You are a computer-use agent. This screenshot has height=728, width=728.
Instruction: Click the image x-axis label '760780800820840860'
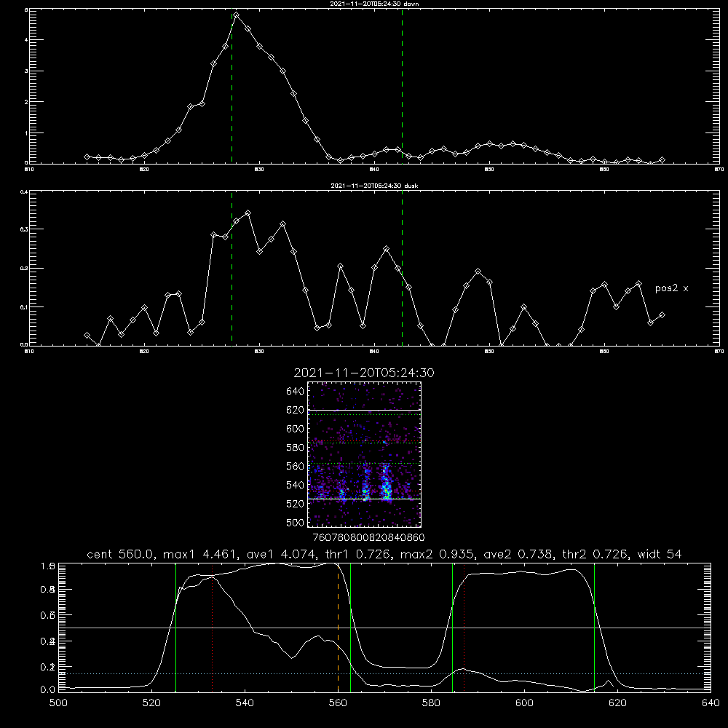[369, 538]
